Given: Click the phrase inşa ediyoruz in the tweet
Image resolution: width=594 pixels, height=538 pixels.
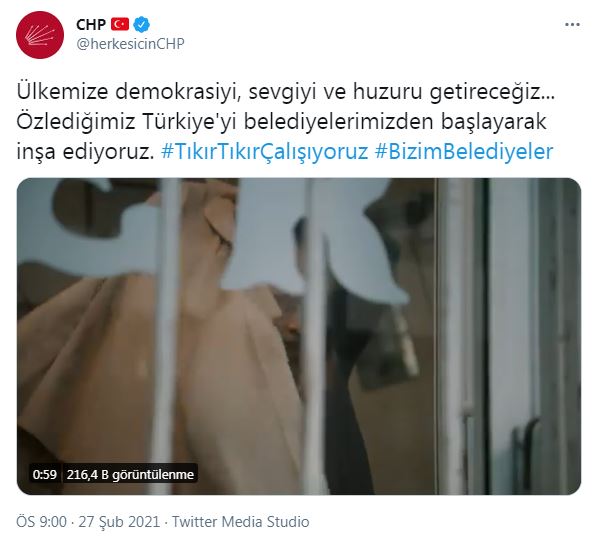Looking at the screenshot, I should tap(86, 151).
